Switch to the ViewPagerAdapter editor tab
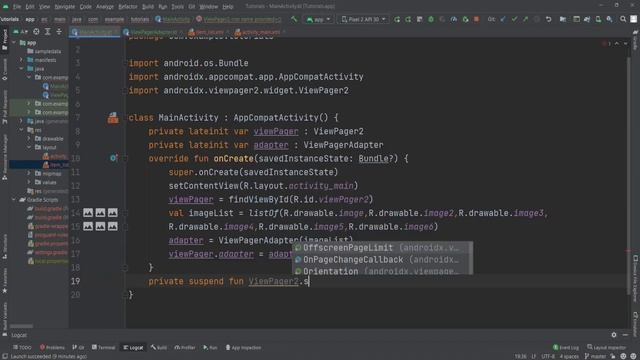Screen dimensions: 640x360 coord(153,32)
